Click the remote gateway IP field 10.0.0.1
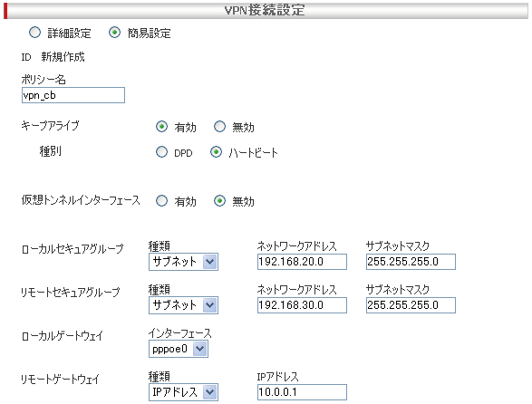Screen dimensions: 532x404 pyautogui.click(x=302, y=392)
